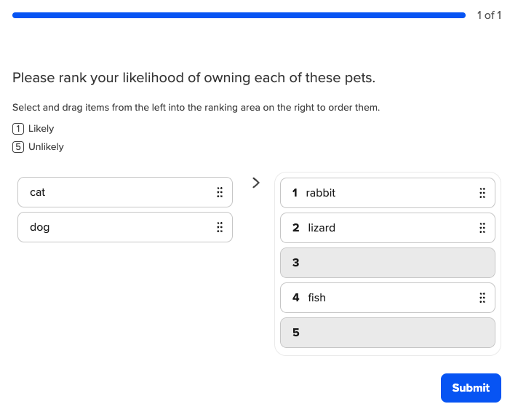Image resolution: width=526 pixels, height=420 pixels.
Task: Select the fish item ranked fourth
Action: click(x=378, y=298)
